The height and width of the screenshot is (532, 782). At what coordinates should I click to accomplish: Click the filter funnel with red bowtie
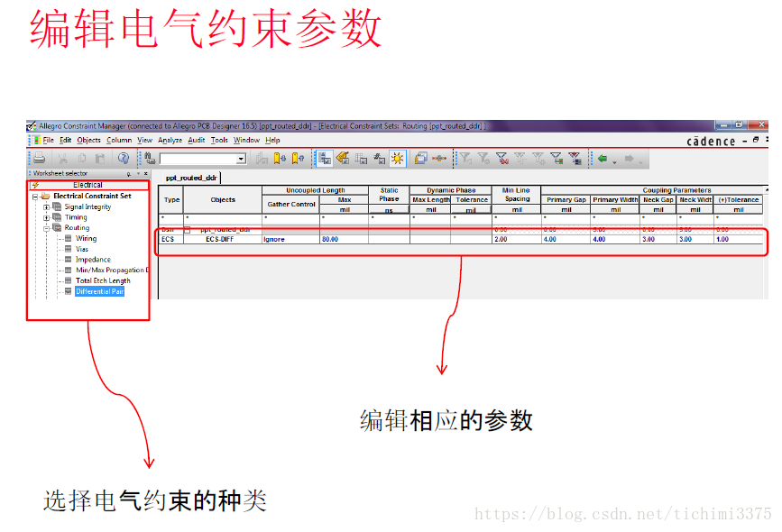click(x=502, y=159)
